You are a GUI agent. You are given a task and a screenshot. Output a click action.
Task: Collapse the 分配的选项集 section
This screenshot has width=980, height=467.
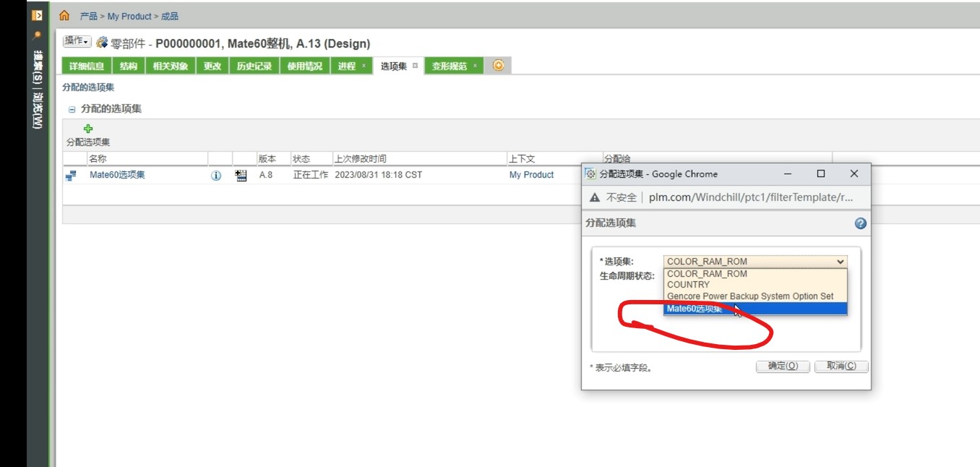[72, 109]
